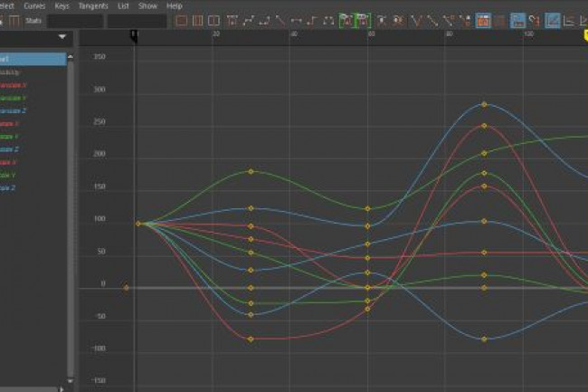The image size is (588, 392).
Task: Click the Buffer Curve Snapshot icon
Action: click(x=346, y=20)
